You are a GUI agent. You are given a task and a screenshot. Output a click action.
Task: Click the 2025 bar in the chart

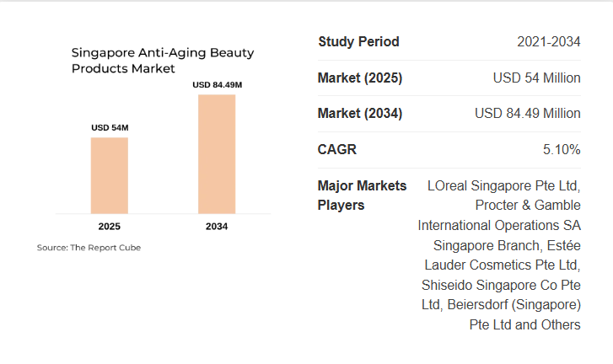coord(110,175)
